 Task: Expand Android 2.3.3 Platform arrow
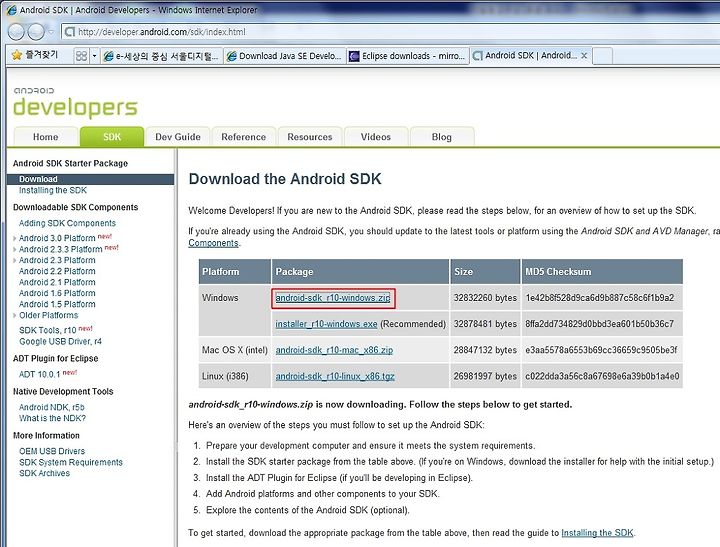pyautogui.click(x=15, y=249)
